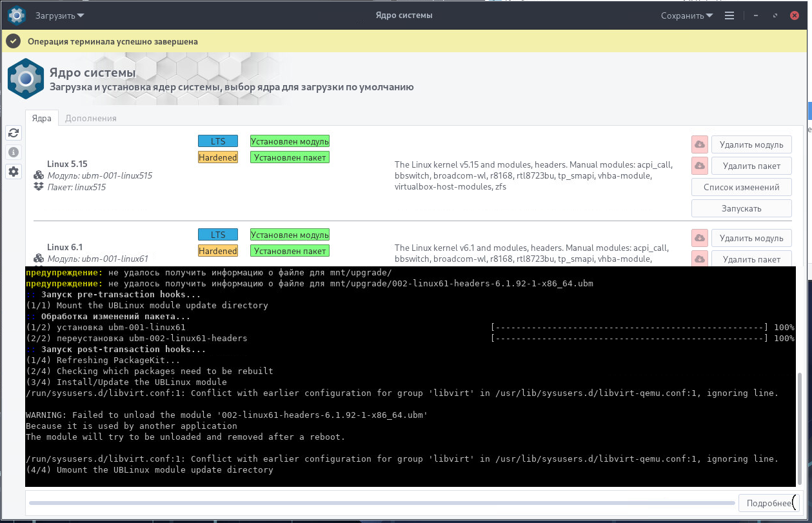Open settings gear in left sidebar

coord(14,172)
